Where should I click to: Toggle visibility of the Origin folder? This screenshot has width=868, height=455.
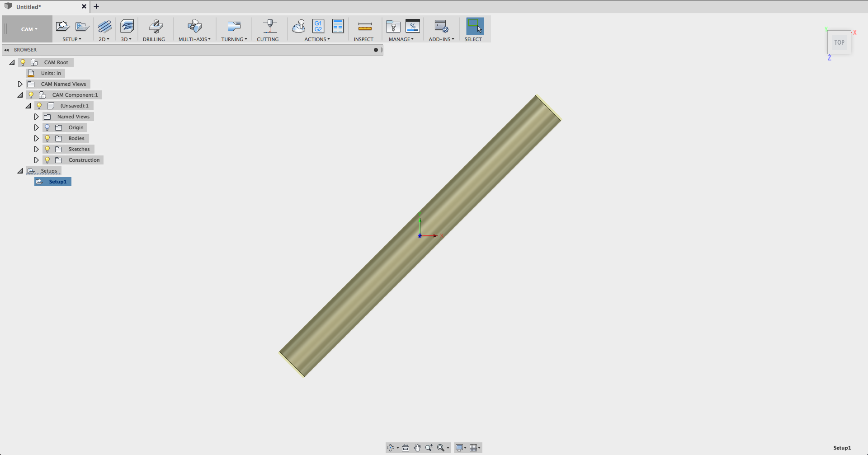[47, 127]
